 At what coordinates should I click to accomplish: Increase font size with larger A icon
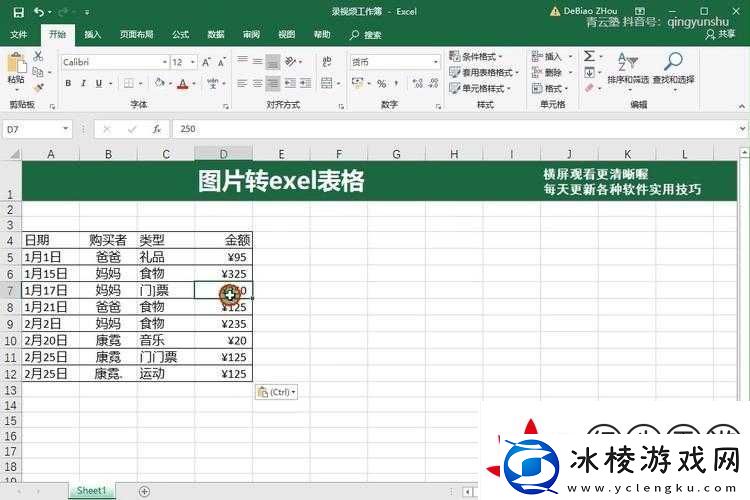[x=206, y=62]
